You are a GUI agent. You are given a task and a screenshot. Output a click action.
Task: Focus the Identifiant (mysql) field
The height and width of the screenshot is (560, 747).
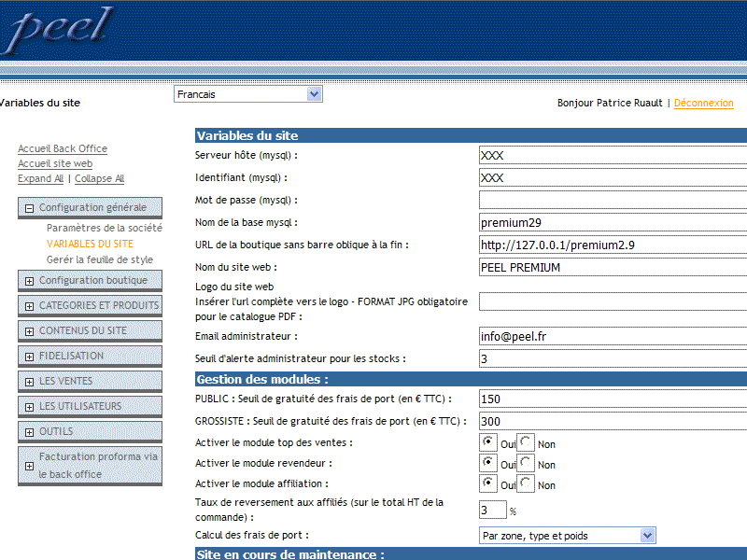613,177
